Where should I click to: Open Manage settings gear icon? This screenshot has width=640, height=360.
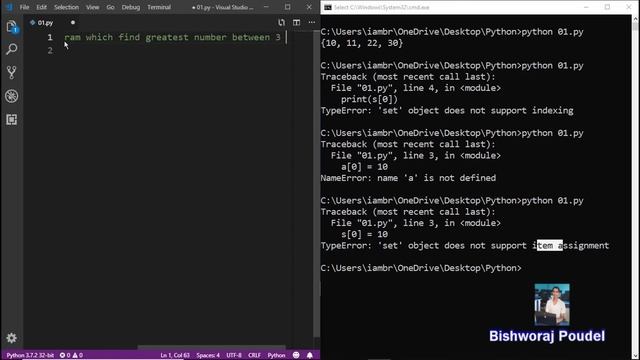(x=11, y=338)
